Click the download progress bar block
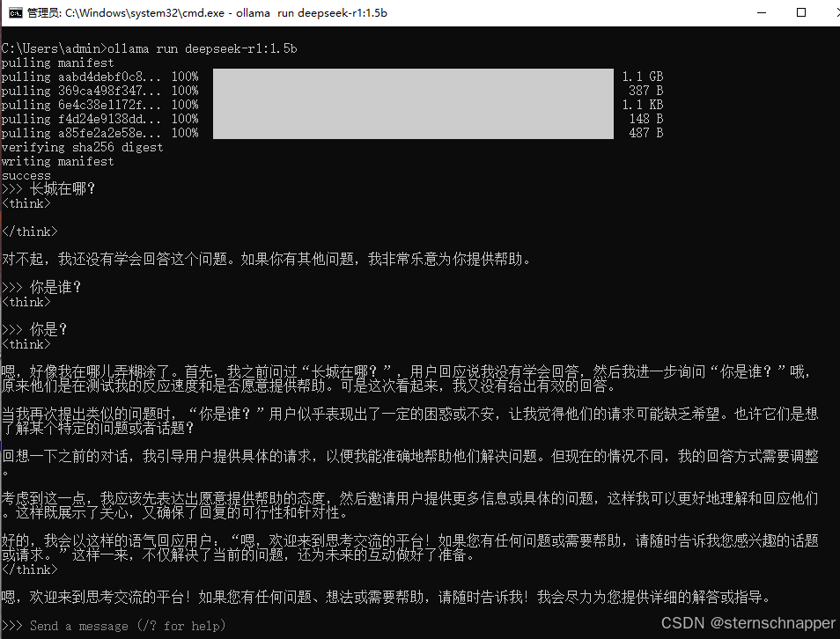The height and width of the screenshot is (639, 840). tap(413, 104)
